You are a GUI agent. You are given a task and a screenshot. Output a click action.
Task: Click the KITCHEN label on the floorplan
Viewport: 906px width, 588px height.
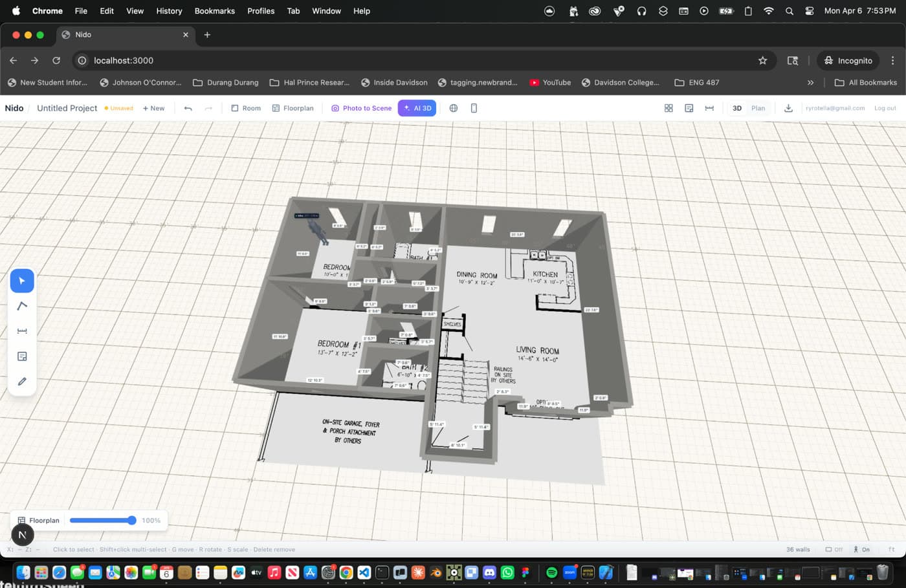tap(546, 274)
